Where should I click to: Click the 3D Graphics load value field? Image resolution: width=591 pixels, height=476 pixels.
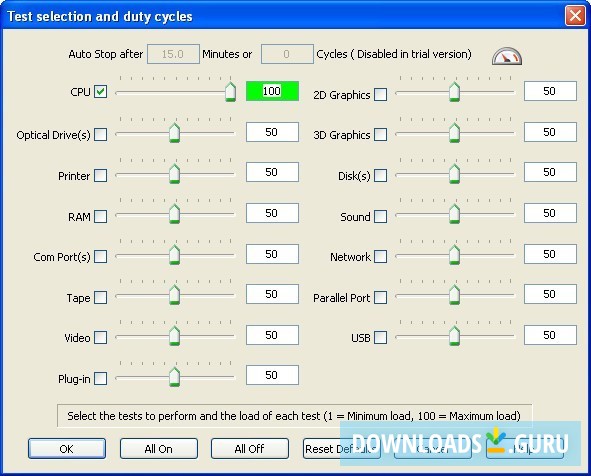tap(550, 132)
